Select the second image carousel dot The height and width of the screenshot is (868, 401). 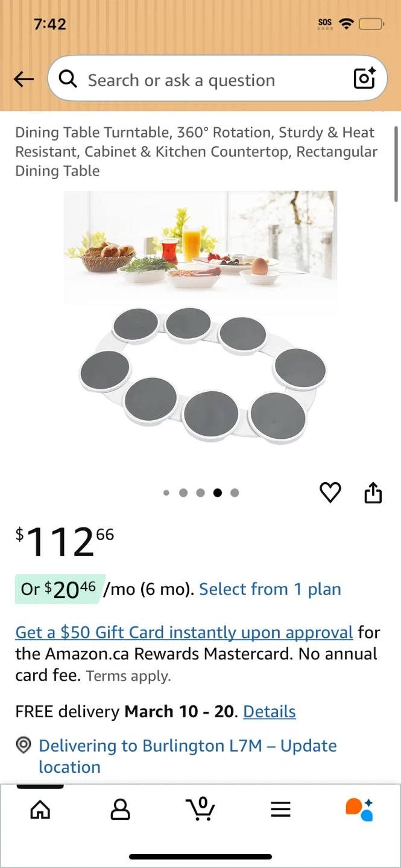183,493
